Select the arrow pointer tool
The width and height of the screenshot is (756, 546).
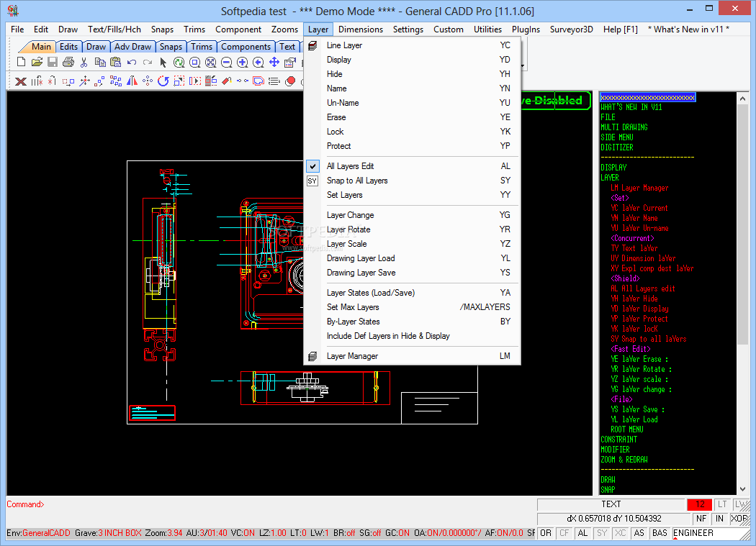[x=163, y=62]
